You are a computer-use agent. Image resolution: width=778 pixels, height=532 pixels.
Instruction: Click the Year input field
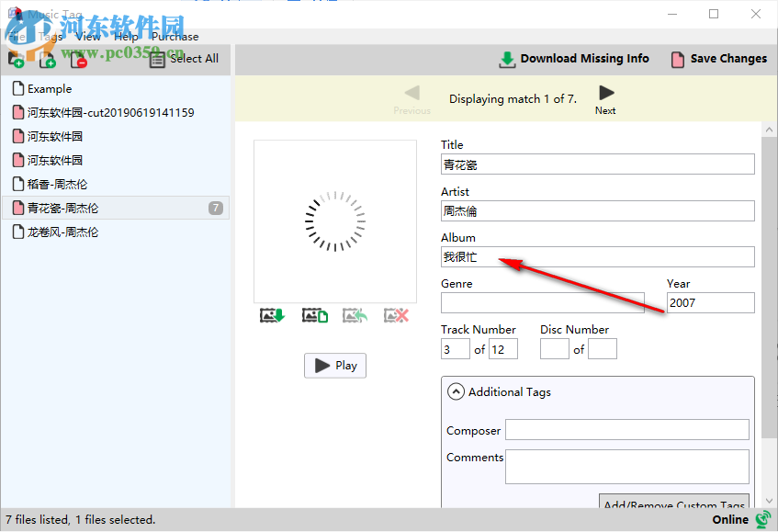point(711,302)
